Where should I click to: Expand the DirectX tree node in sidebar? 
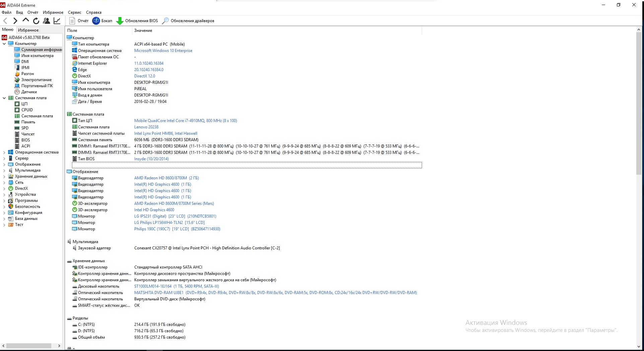pos(4,188)
